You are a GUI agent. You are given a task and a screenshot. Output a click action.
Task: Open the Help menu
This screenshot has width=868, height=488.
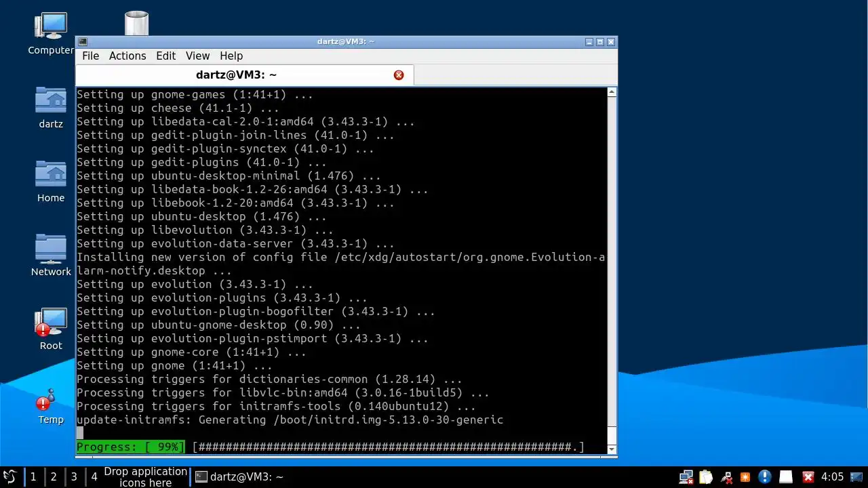coord(231,56)
